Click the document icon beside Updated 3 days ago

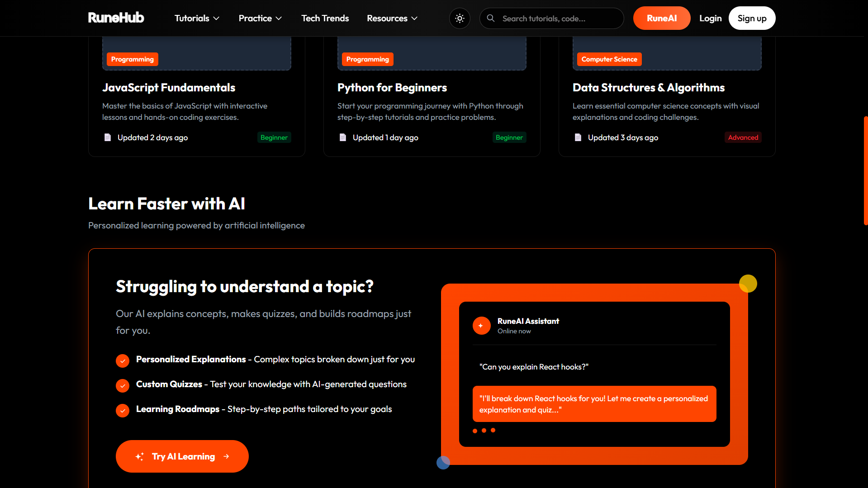(x=578, y=137)
